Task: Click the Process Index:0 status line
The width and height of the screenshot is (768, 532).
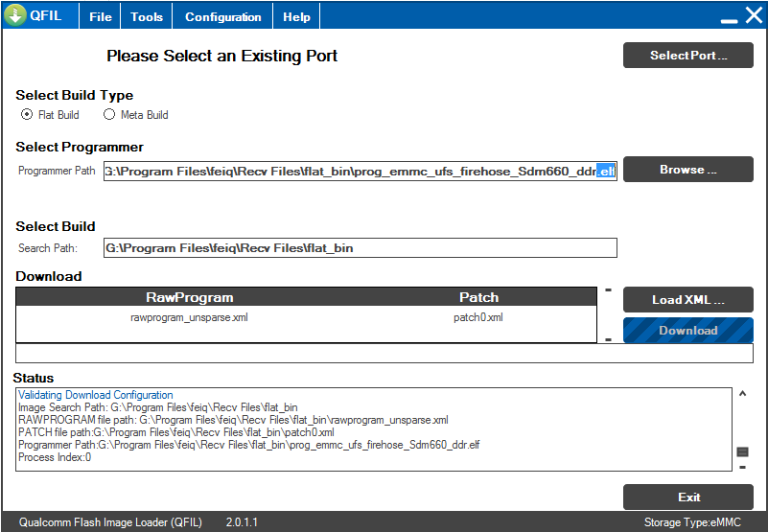Action: (x=55, y=457)
